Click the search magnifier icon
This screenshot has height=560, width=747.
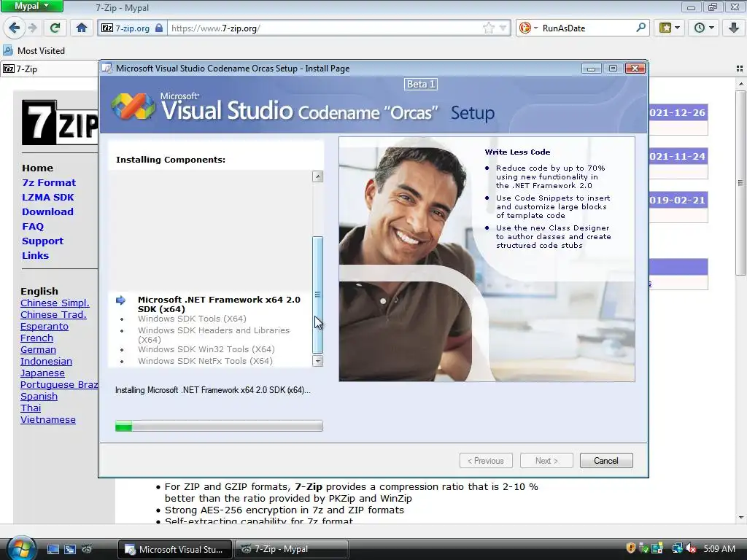click(x=640, y=28)
